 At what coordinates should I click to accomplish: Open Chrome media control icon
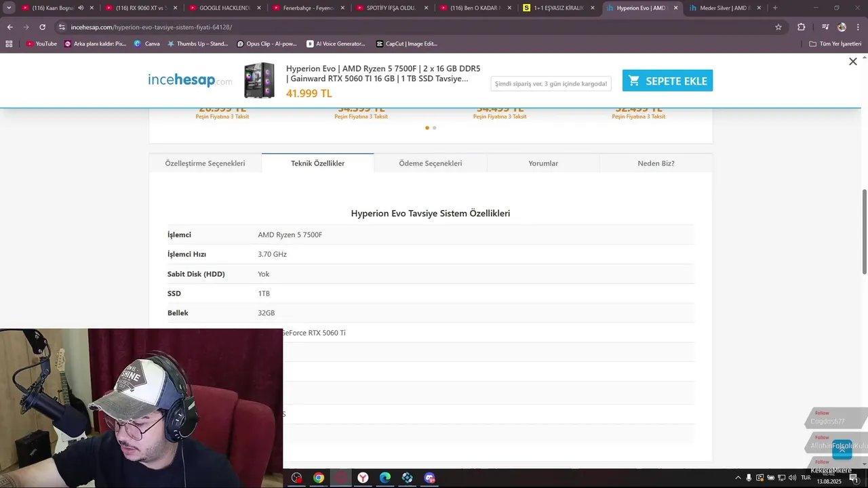825,27
